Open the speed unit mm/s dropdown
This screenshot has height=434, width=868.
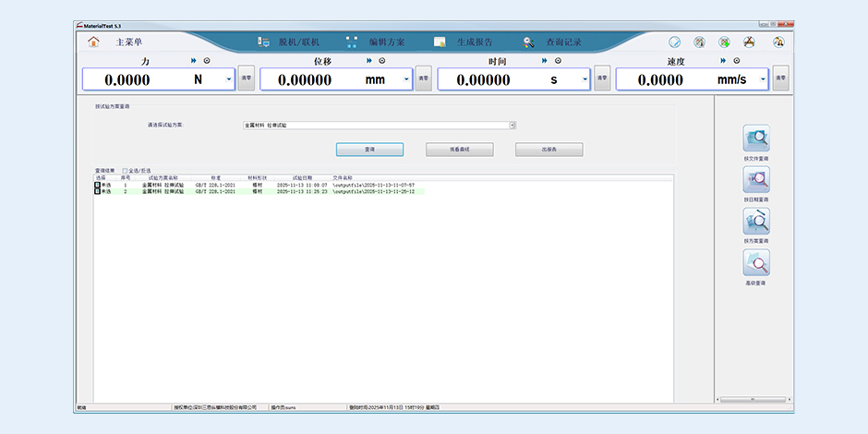763,79
